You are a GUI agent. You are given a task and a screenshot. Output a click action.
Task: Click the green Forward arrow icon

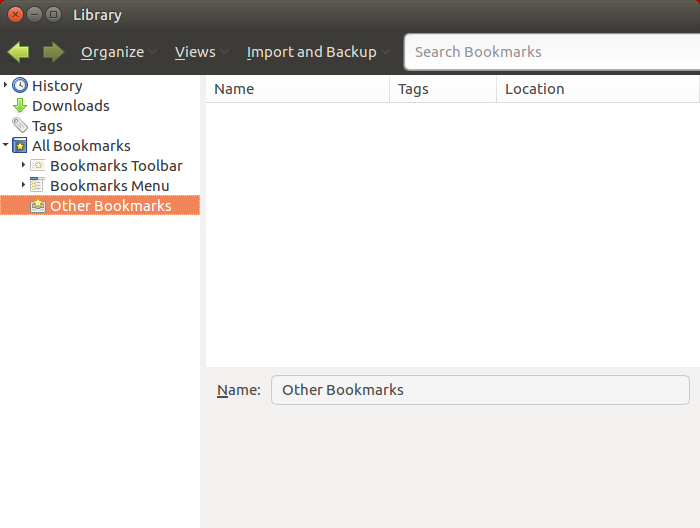point(54,52)
